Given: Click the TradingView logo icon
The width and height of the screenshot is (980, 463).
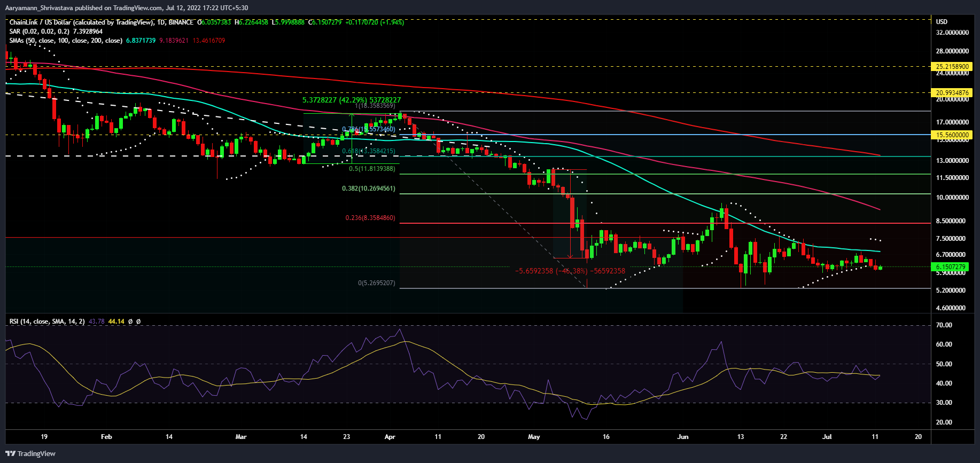Looking at the screenshot, I should coord(11,453).
